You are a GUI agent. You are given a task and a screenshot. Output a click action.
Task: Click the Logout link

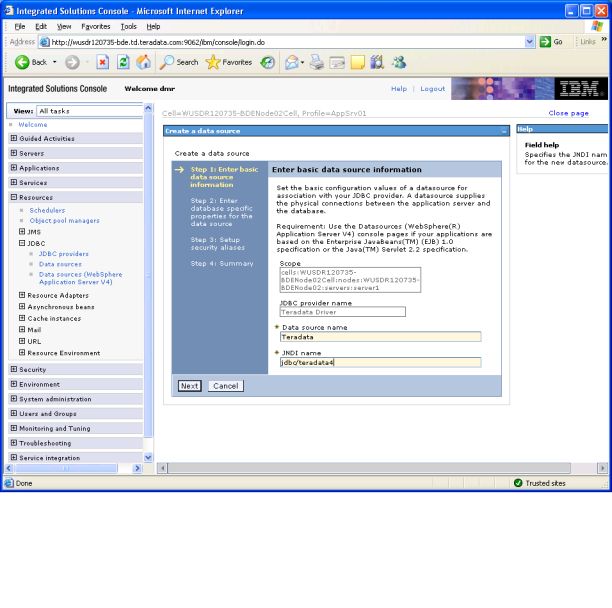[x=432, y=89]
